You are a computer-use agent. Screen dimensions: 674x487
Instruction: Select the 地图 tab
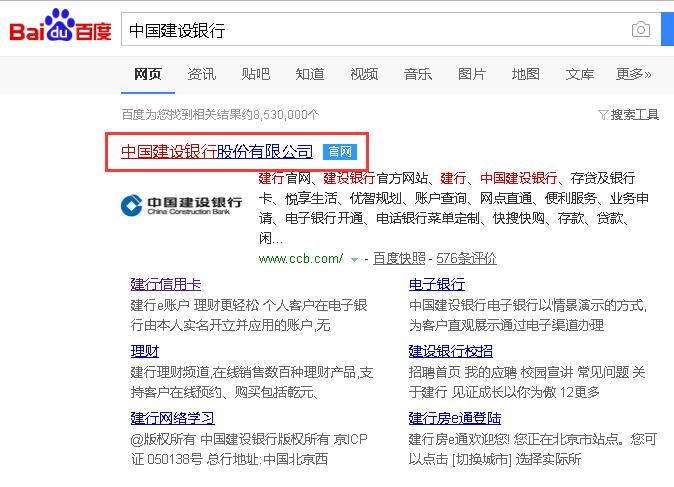(526, 74)
